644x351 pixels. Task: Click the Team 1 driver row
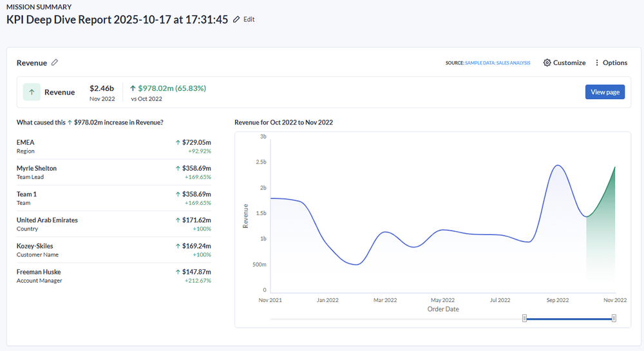tap(114, 198)
